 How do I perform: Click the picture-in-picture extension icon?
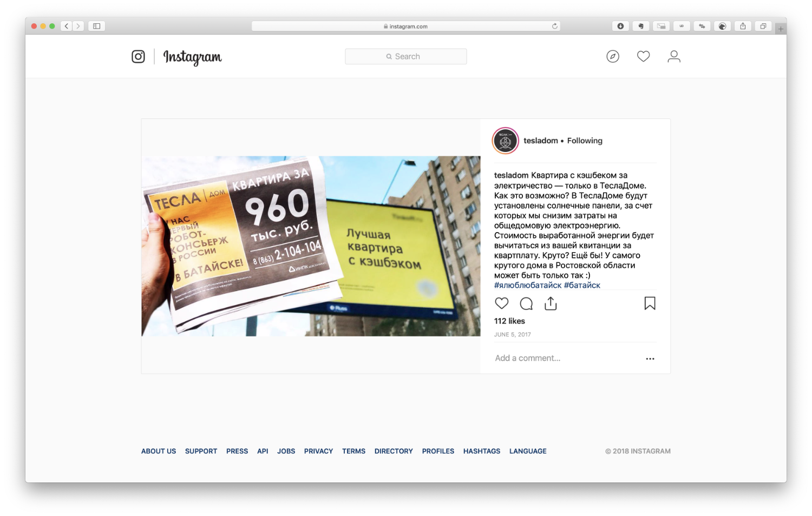661,26
